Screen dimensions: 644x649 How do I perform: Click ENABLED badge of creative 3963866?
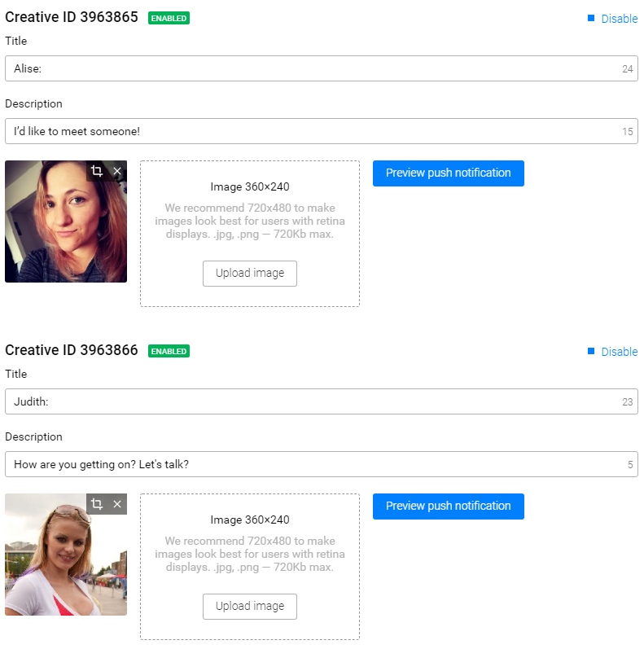coord(169,351)
